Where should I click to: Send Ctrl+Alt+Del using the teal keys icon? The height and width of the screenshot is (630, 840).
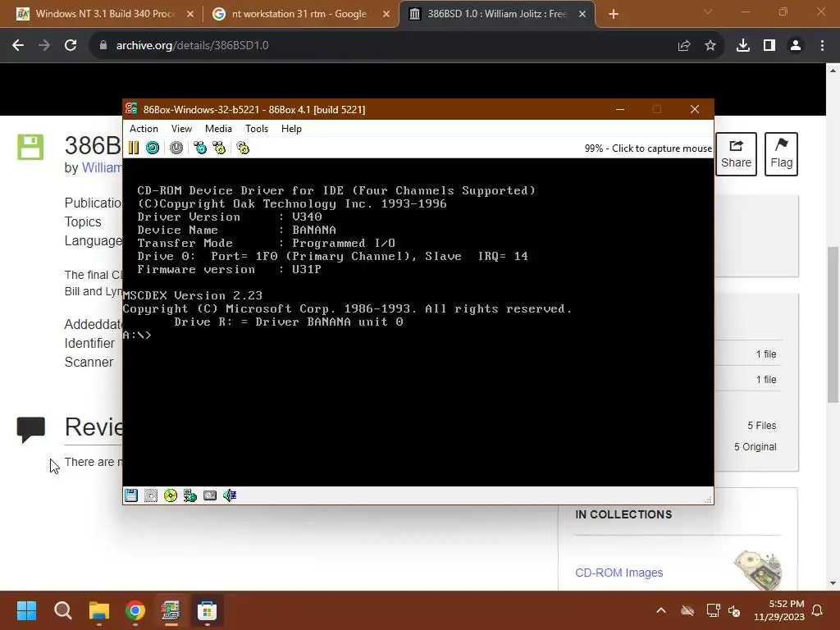200,148
